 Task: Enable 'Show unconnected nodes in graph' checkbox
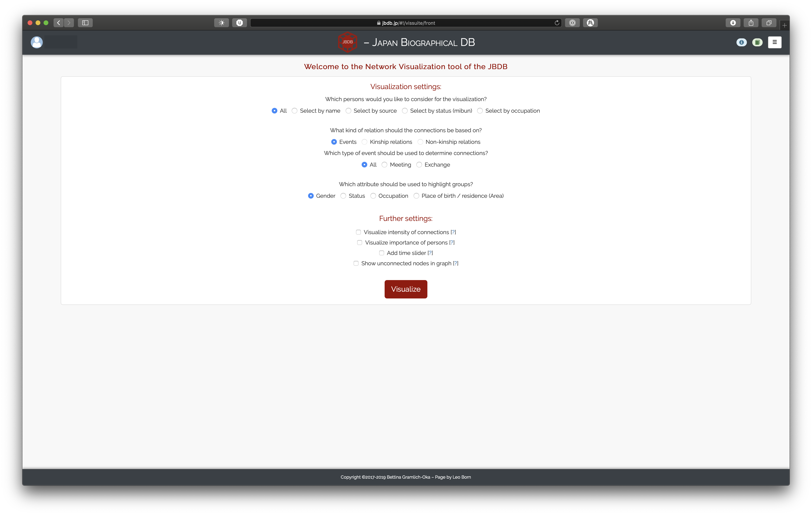click(356, 263)
